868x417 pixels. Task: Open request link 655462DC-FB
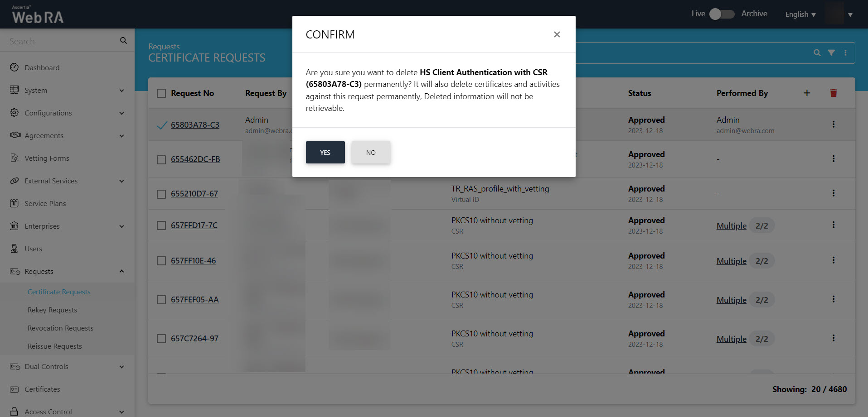click(195, 159)
